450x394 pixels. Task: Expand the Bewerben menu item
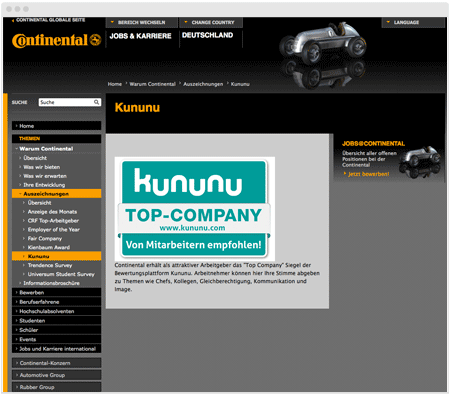(x=56, y=292)
